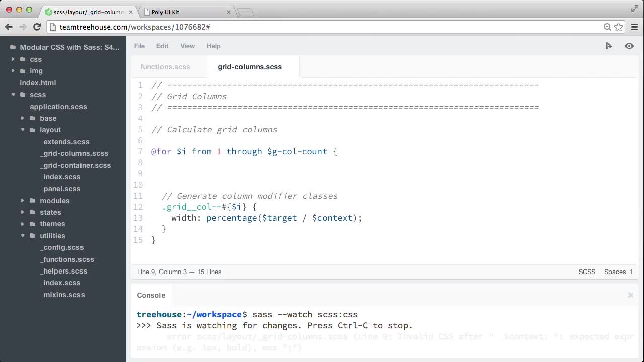
Task: Click the address bar search icon
Action: click(x=607, y=27)
